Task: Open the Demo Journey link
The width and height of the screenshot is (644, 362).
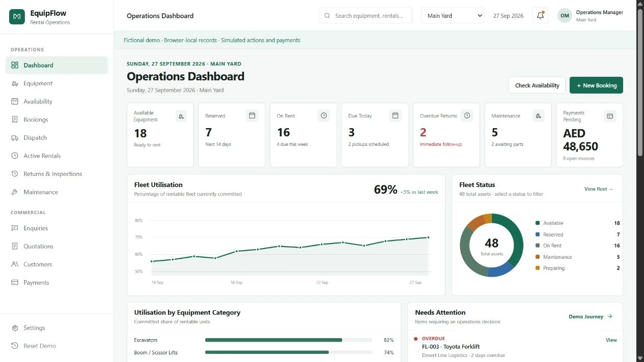Action: tap(591, 317)
